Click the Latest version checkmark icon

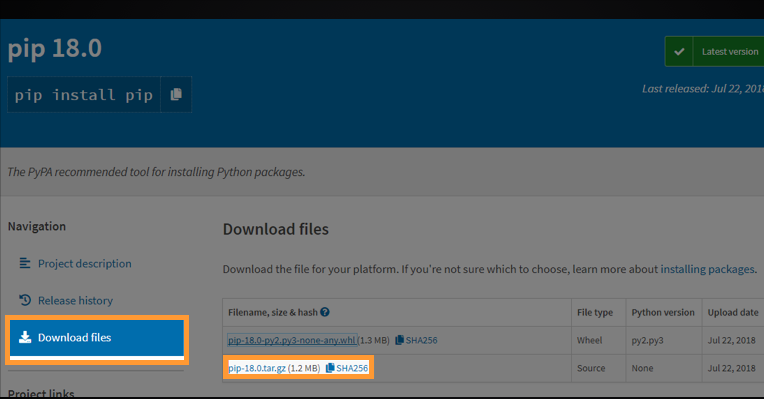pos(679,52)
